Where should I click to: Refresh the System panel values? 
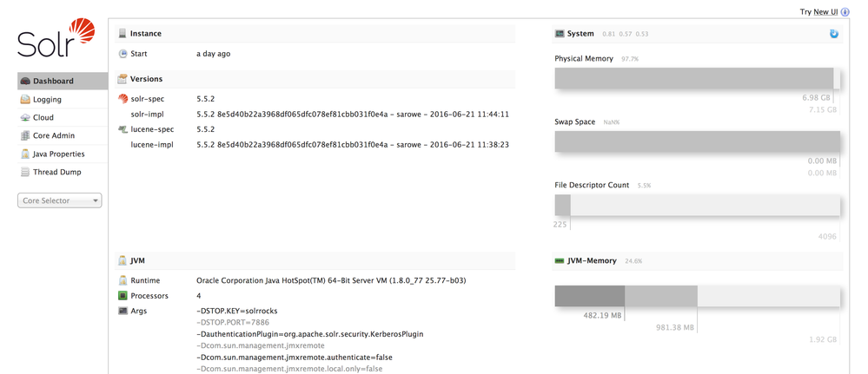coord(834,34)
